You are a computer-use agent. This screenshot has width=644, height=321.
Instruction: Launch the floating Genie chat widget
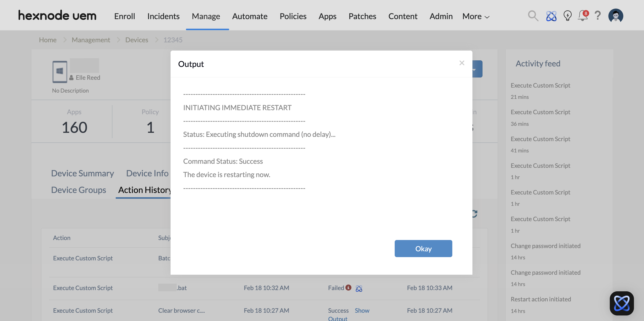pyautogui.click(x=622, y=303)
